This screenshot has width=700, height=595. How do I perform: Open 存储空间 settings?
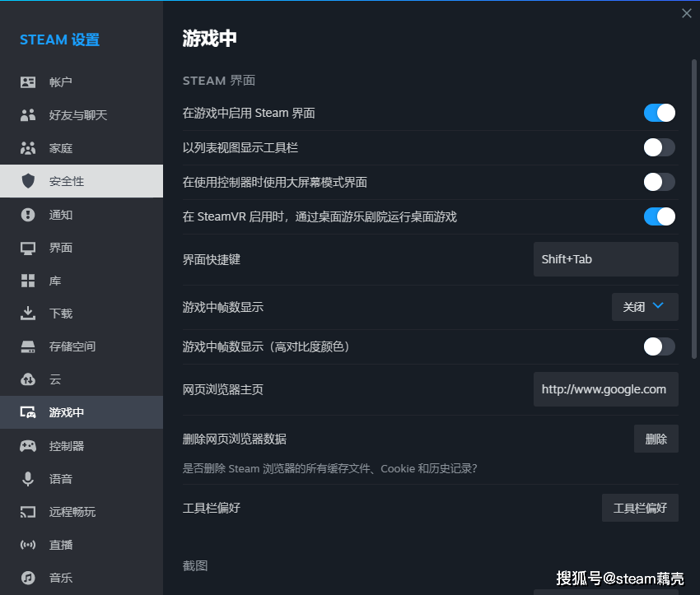click(82, 346)
